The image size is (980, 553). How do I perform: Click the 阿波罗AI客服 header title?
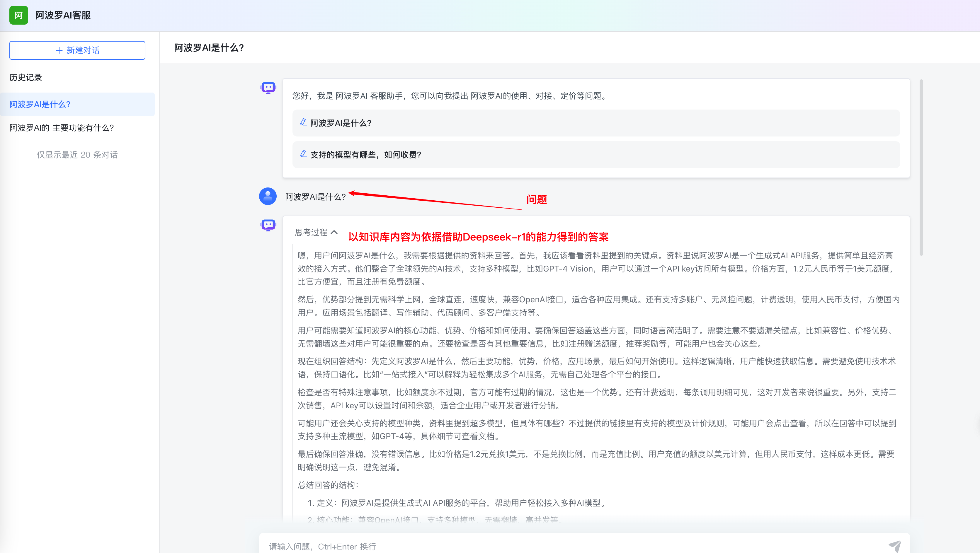(x=63, y=15)
